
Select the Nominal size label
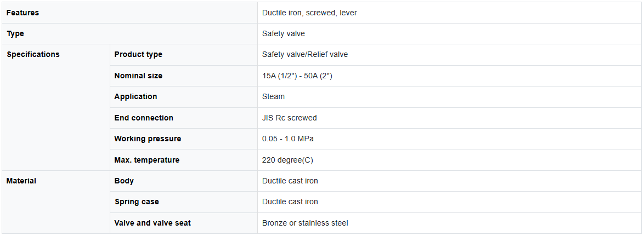point(138,76)
